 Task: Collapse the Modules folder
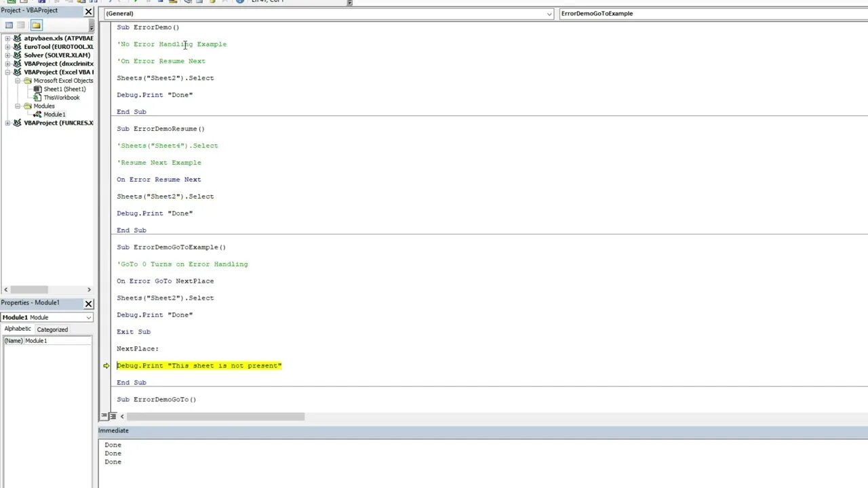pyautogui.click(x=18, y=106)
